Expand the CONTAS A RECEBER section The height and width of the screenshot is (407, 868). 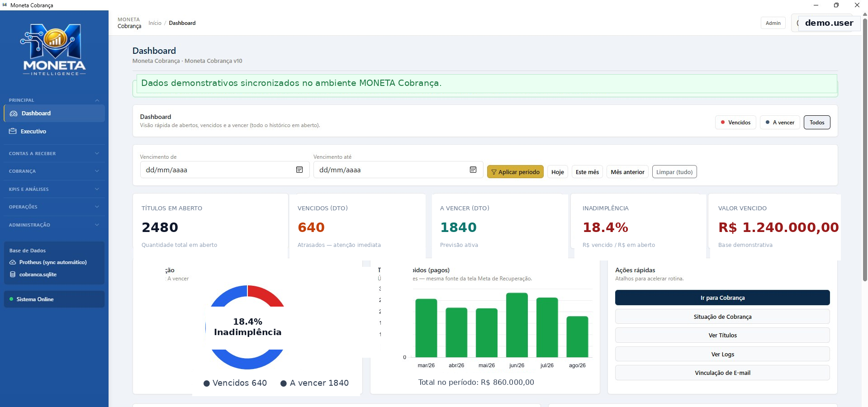[x=54, y=154]
